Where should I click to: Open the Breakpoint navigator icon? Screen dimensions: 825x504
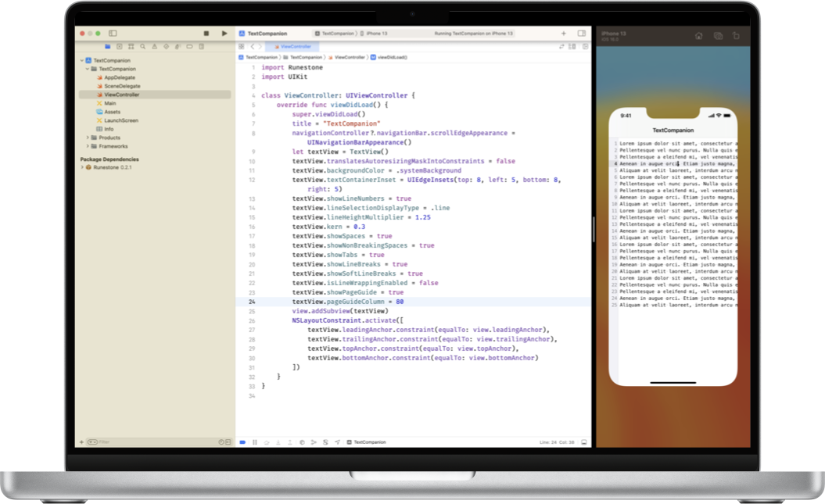click(x=190, y=46)
